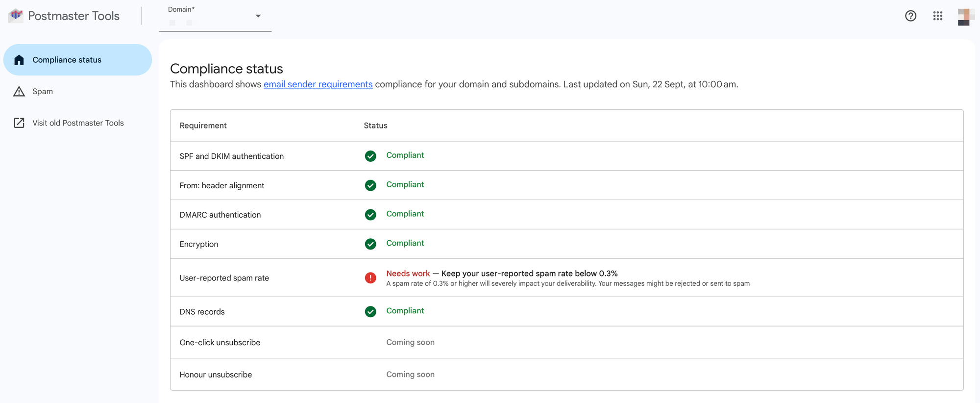Click Compliant status for DMARC authentication
Image resolution: width=980 pixels, height=403 pixels.
click(405, 214)
